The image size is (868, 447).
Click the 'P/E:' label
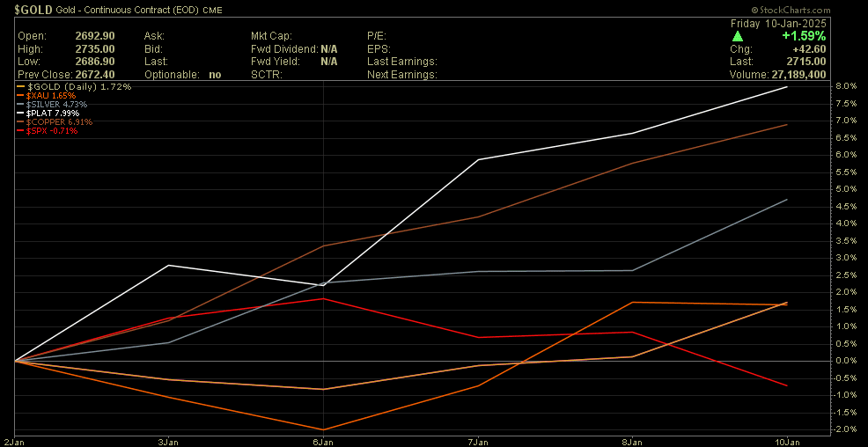pyautogui.click(x=377, y=36)
